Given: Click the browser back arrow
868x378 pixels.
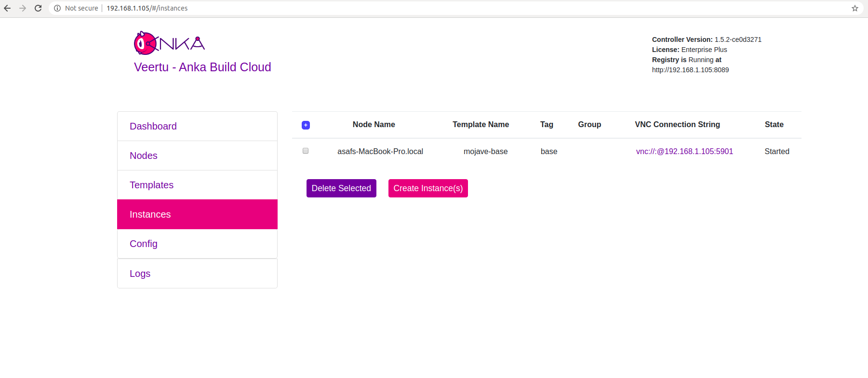Looking at the screenshot, I should click(x=7, y=8).
